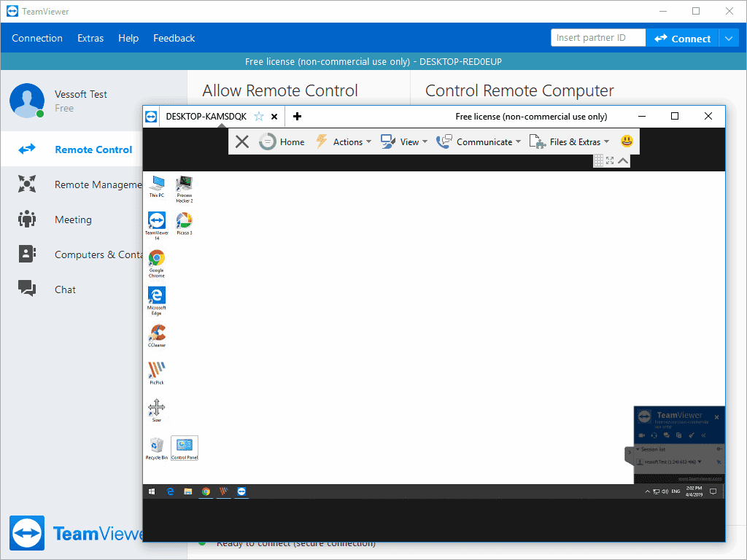Open File Explorer from remote taskbar

[188, 491]
